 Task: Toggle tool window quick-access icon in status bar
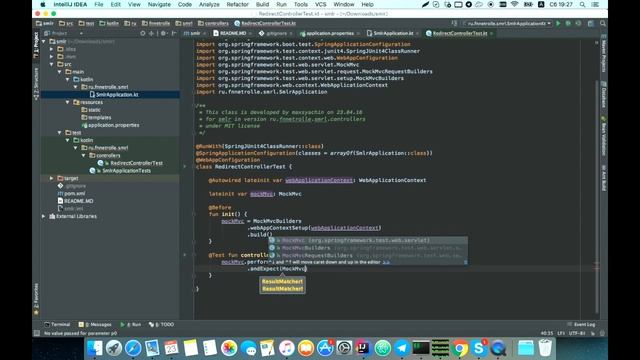(x=36, y=333)
